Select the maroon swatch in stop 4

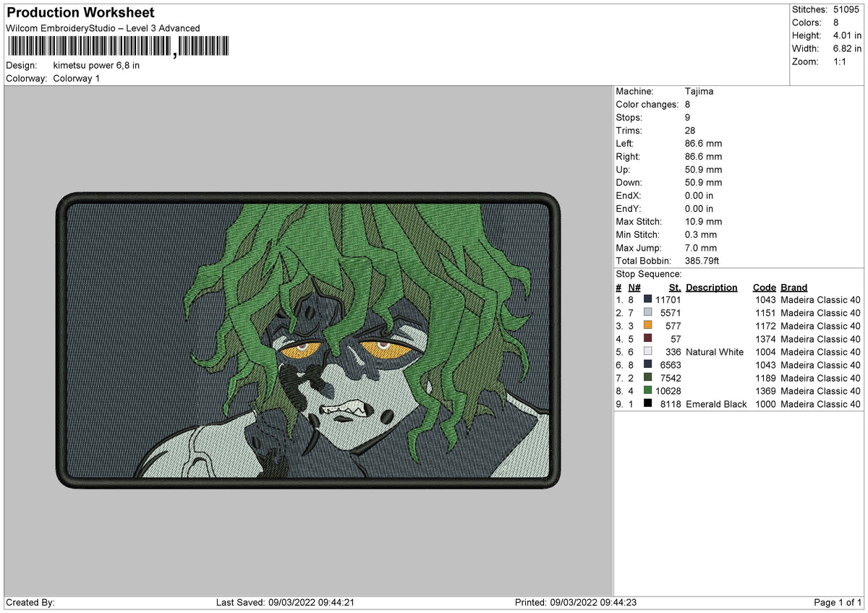coord(647,338)
